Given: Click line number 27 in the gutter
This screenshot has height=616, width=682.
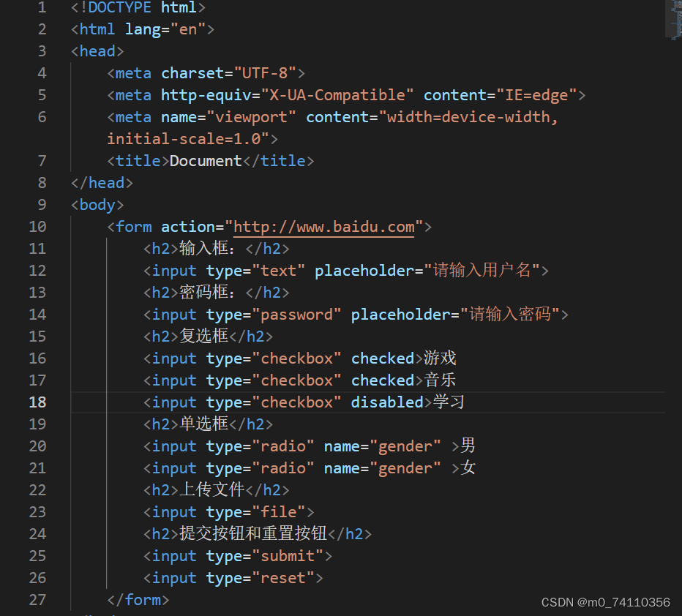Looking at the screenshot, I should pyautogui.click(x=37, y=599).
